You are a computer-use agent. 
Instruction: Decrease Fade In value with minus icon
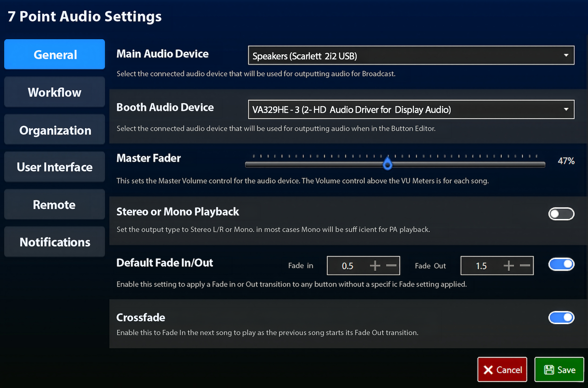click(391, 266)
